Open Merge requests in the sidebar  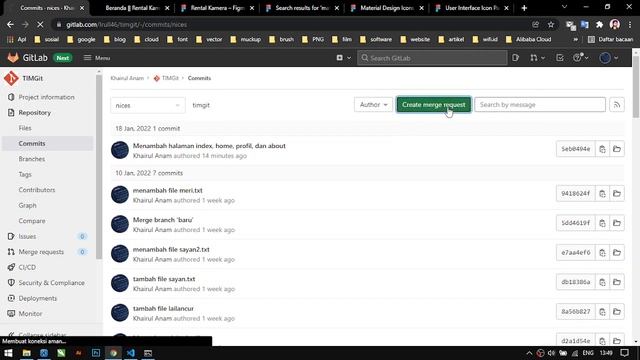[41, 252]
